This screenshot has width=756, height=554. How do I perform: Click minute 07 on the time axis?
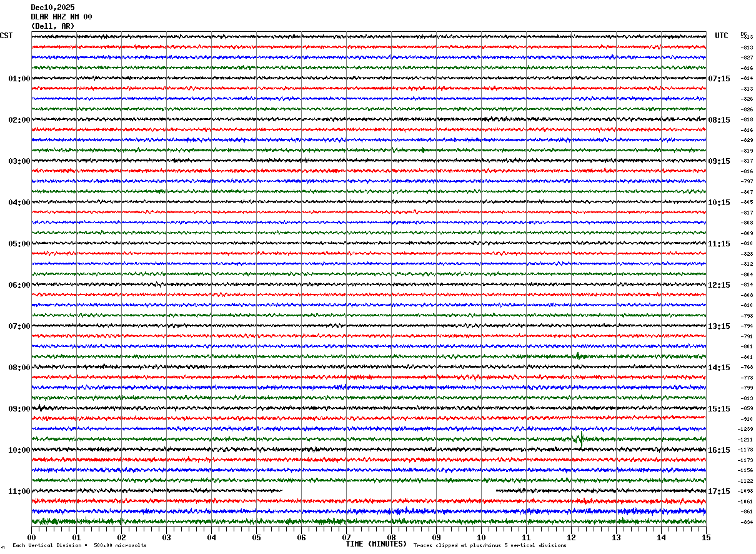tap(346, 537)
